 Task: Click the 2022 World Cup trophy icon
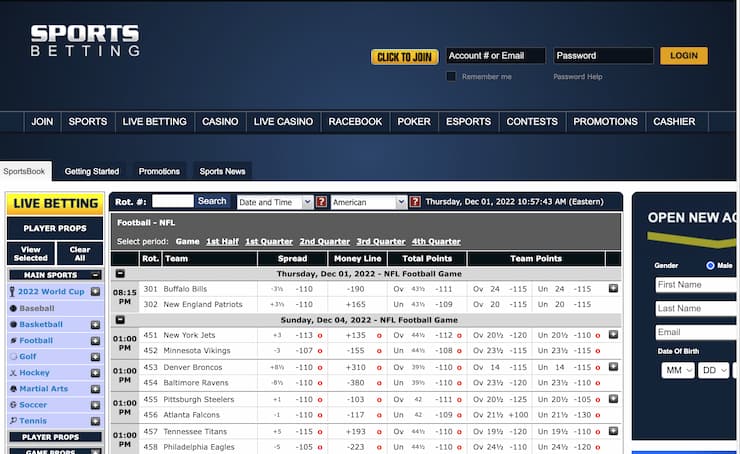point(12,292)
